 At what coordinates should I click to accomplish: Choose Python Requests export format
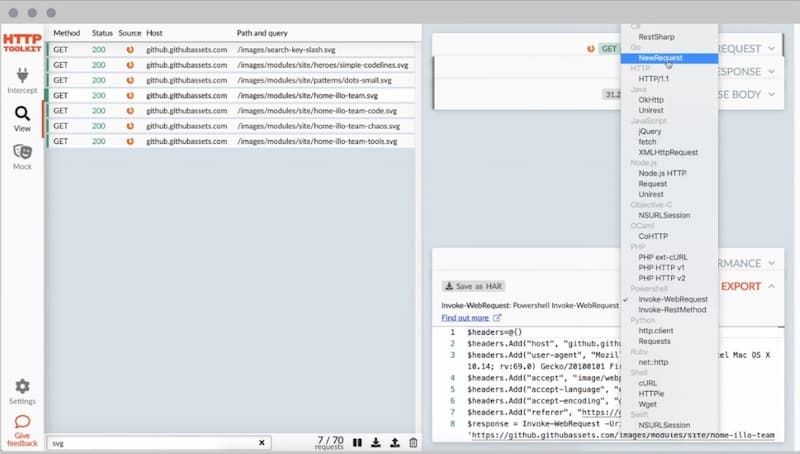[655, 341]
